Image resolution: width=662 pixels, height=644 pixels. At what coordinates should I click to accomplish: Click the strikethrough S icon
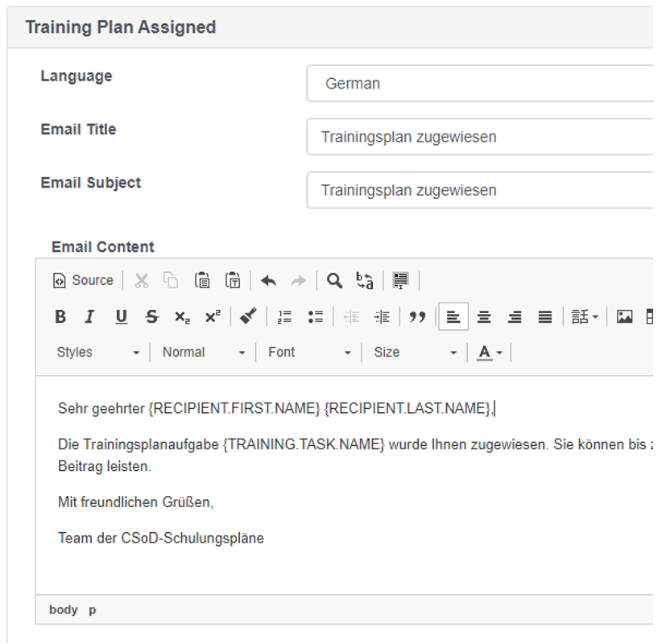(151, 316)
